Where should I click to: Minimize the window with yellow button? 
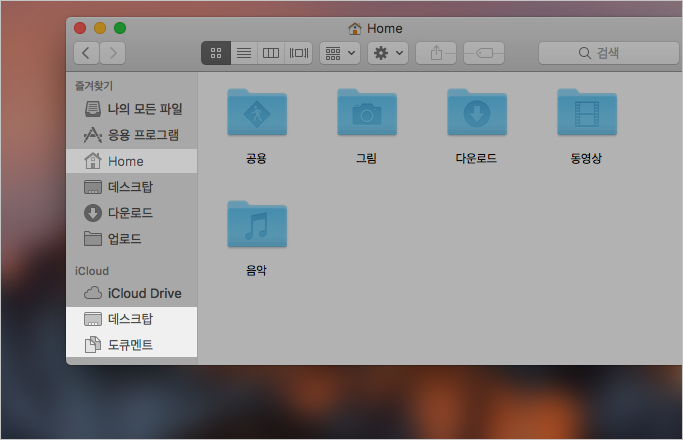100,28
